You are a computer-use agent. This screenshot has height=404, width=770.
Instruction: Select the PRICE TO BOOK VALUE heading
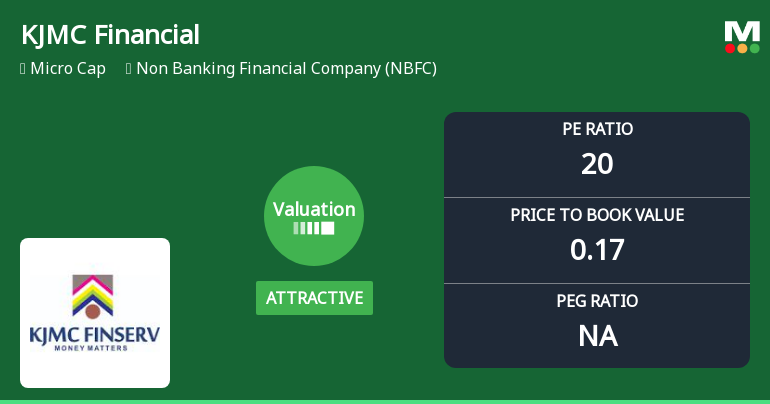click(597, 215)
